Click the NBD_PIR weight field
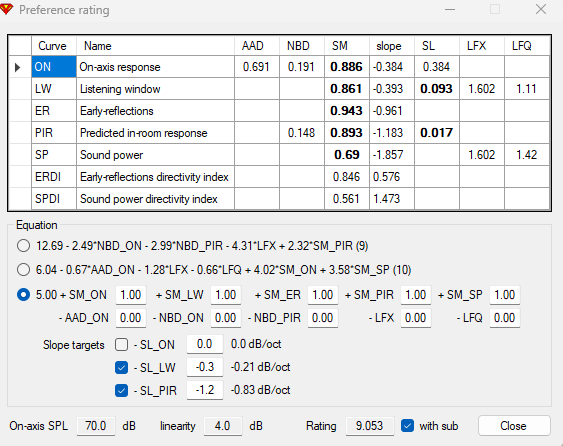This screenshot has height=446, width=563. click(x=322, y=318)
